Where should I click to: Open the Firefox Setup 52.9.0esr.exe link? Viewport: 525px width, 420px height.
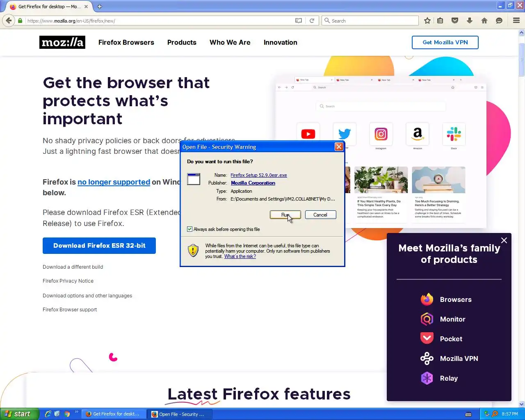pos(259,175)
